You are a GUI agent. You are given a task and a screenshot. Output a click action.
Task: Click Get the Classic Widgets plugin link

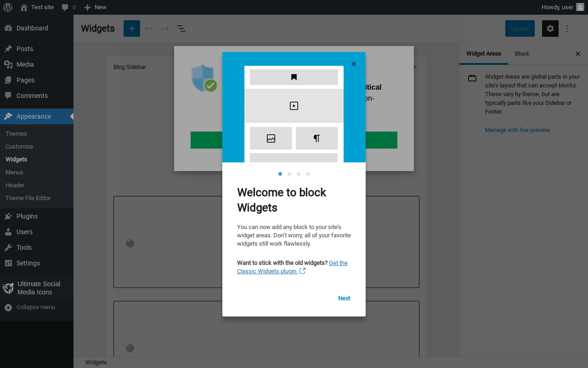tap(293, 267)
